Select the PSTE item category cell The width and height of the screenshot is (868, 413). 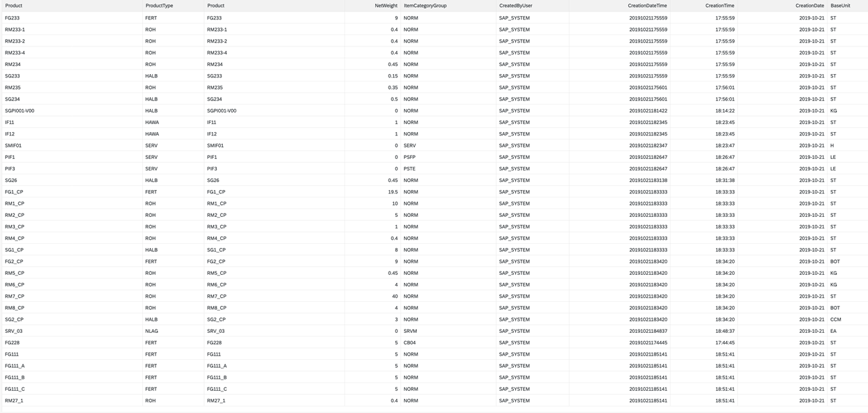409,168
